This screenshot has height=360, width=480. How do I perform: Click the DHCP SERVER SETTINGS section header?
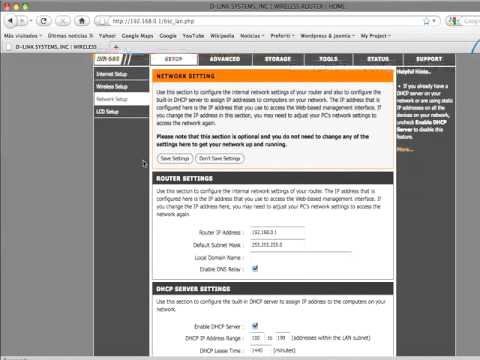click(273, 289)
